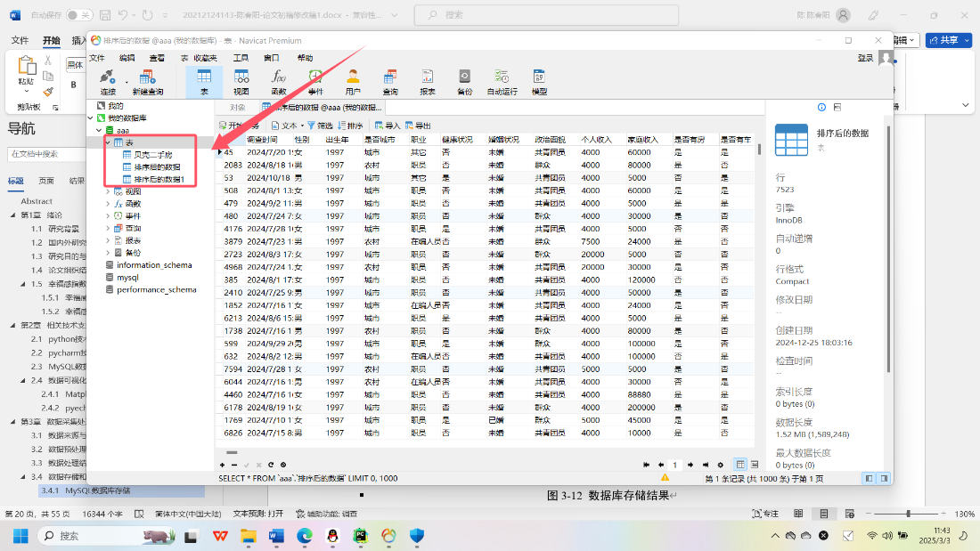Refresh the table data
980x551 pixels.
pos(271,465)
